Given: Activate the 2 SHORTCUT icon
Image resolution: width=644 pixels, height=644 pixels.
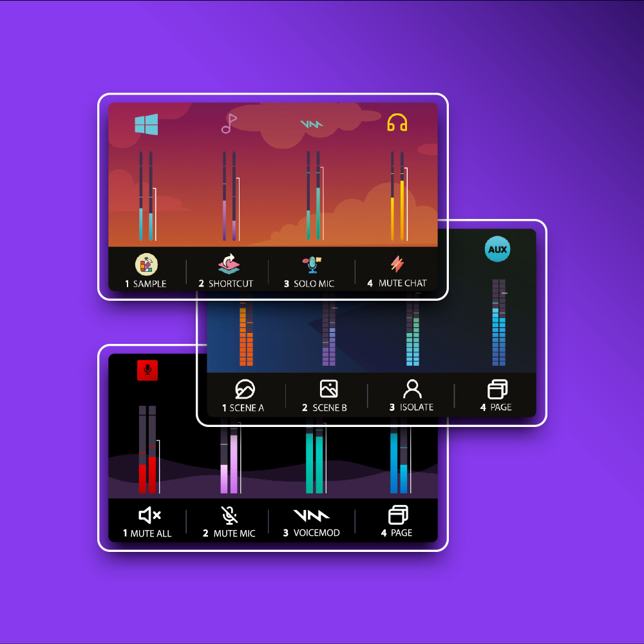Looking at the screenshot, I should tap(229, 263).
